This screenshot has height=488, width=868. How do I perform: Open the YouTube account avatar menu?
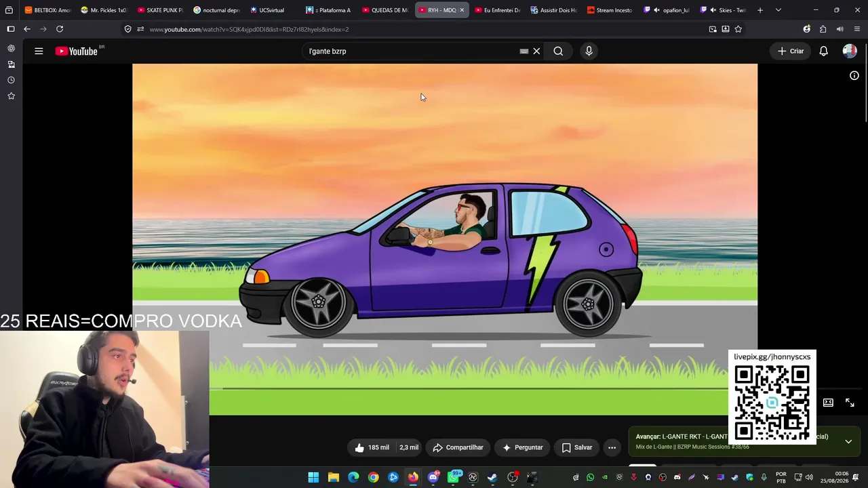(x=850, y=51)
